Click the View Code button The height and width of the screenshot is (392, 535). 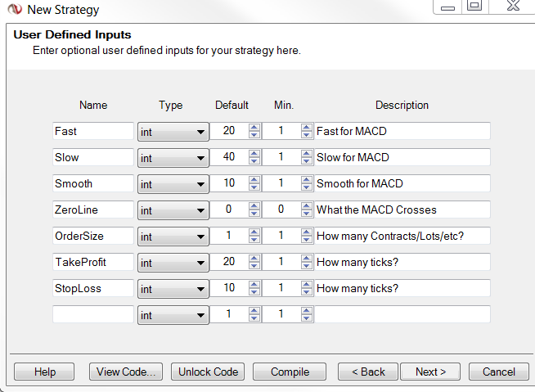click(126, 372)
